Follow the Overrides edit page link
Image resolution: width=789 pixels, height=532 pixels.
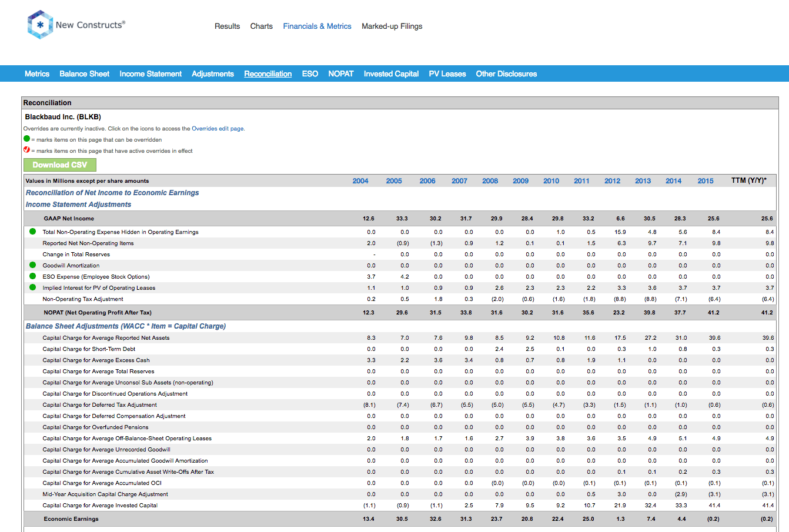pos(218,129)
